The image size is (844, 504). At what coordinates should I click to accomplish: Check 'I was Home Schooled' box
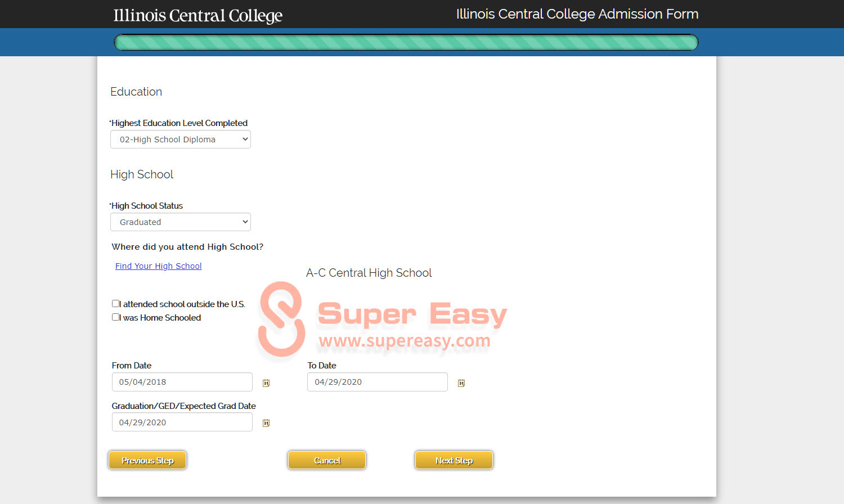point(116,317)
